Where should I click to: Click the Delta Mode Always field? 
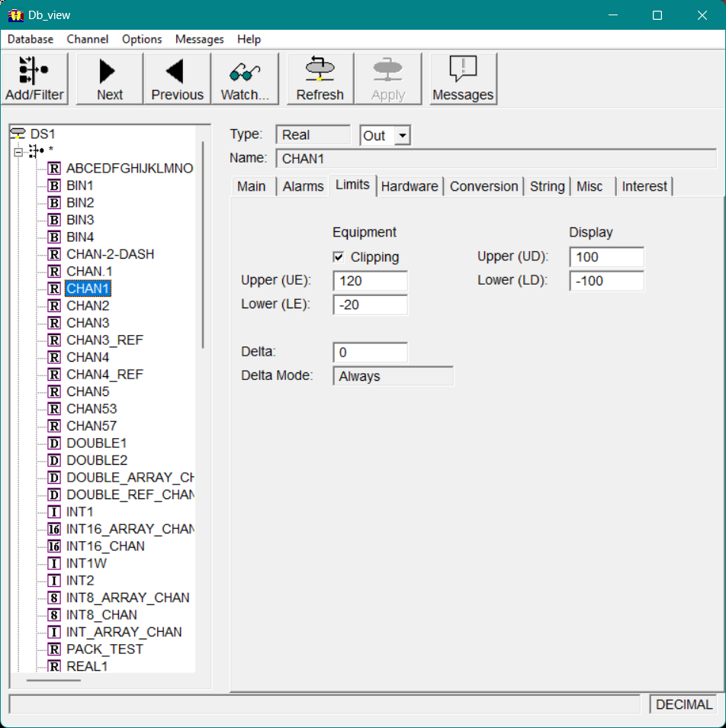[393, 376]
